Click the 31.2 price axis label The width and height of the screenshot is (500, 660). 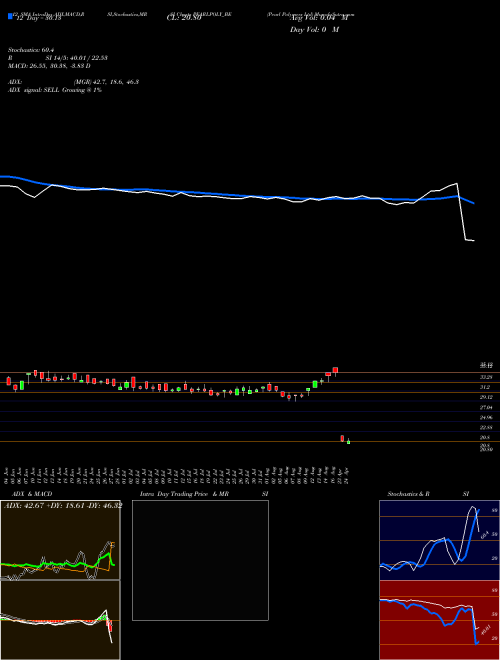click(x=484, y=387)
